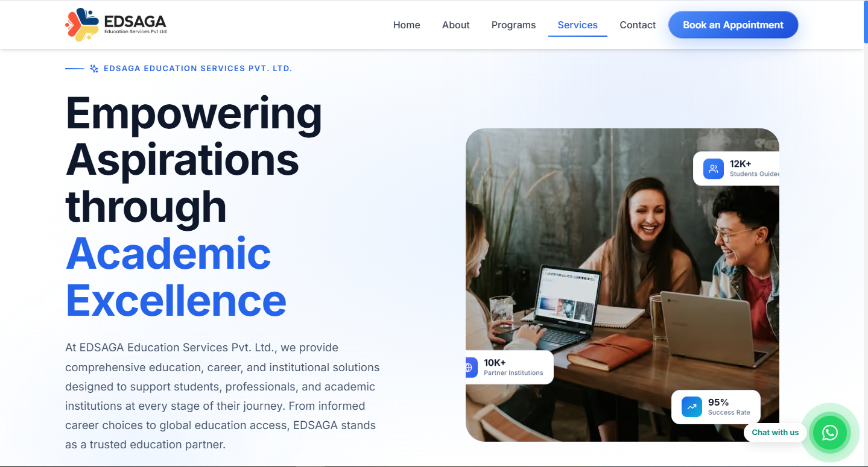Click the 10K+ Partner Institutions stat card
The width and height of the screenshot is (868, 467).
point(509,367)
